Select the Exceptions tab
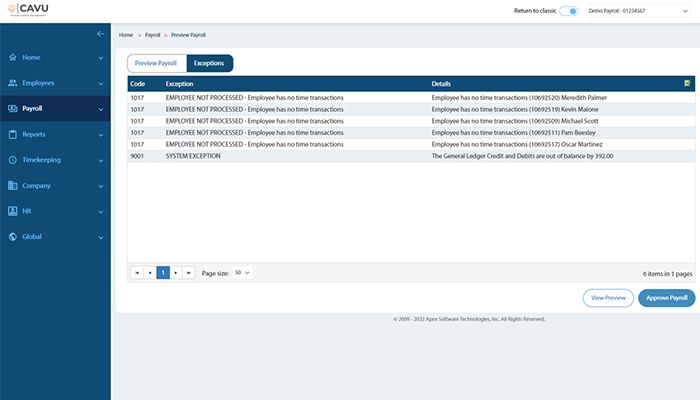 pos(209,63)
